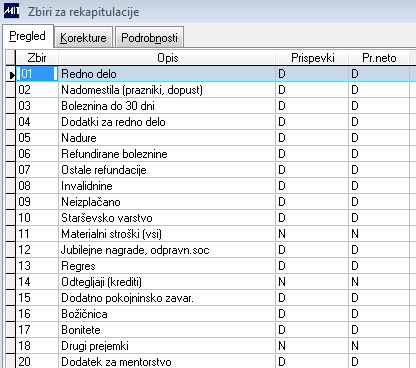Click the Zbir column header
This screenshot has width=416, height=368.
point(37,58)
